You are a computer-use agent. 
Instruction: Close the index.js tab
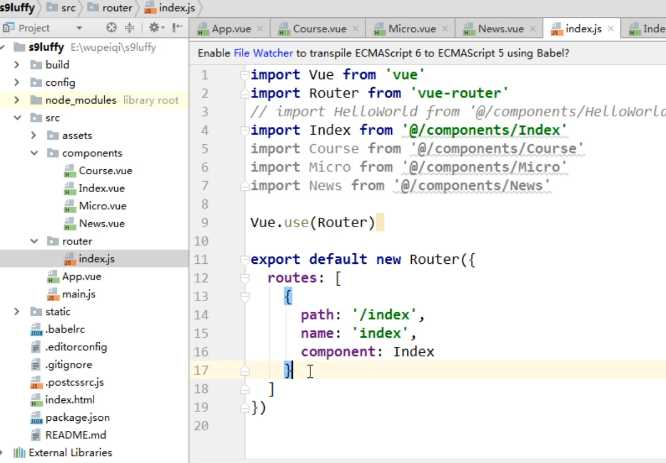[611, 29]
